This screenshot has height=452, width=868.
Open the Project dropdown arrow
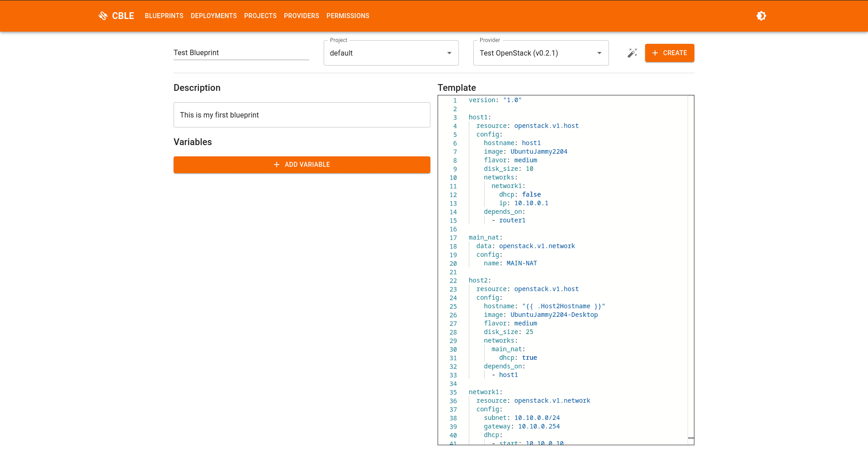tap(449, 53)
